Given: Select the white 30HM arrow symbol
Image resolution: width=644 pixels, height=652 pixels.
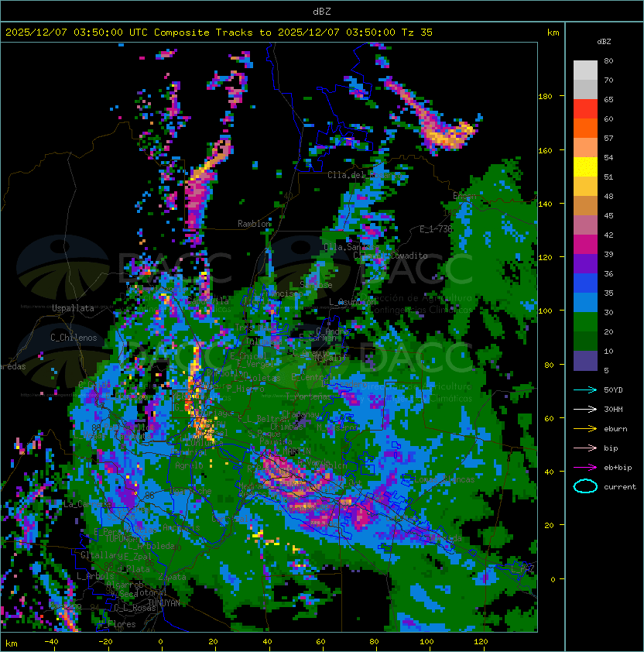Looking at the screenshot, I should (585, 409).
